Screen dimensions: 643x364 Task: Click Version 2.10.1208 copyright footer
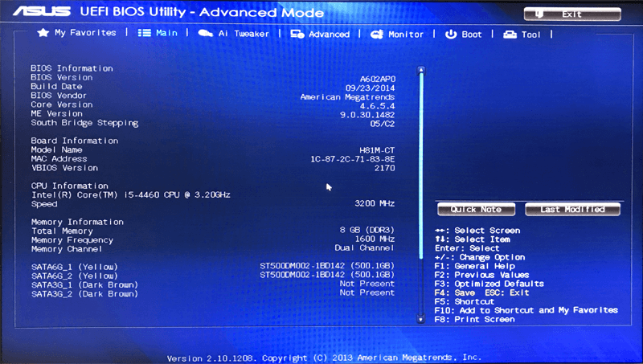pyautogui.click(x=324, y=358)
